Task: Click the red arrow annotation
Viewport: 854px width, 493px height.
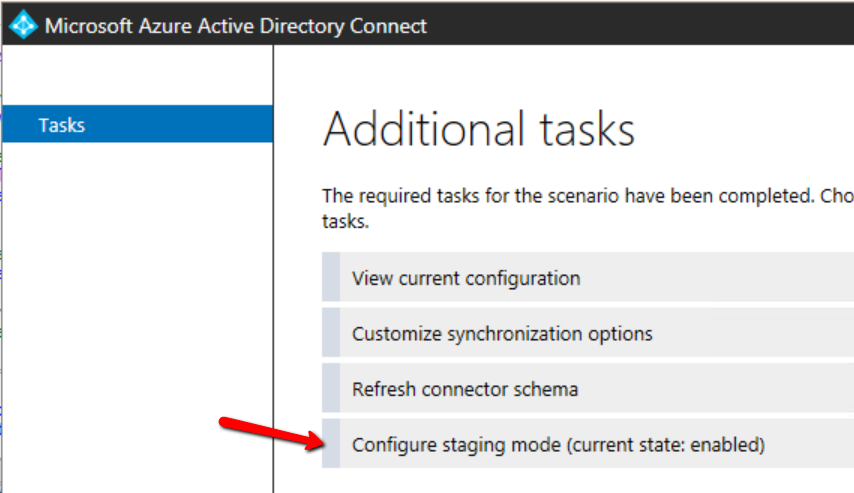Action: [267, 431]
